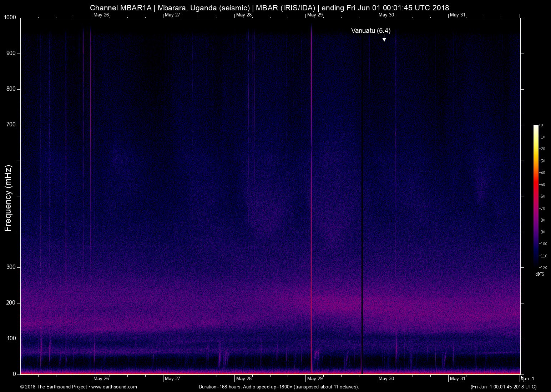Screen dimensions: 551x392
Task: Click the May 30 label on top axis
Action: [386, 15]
